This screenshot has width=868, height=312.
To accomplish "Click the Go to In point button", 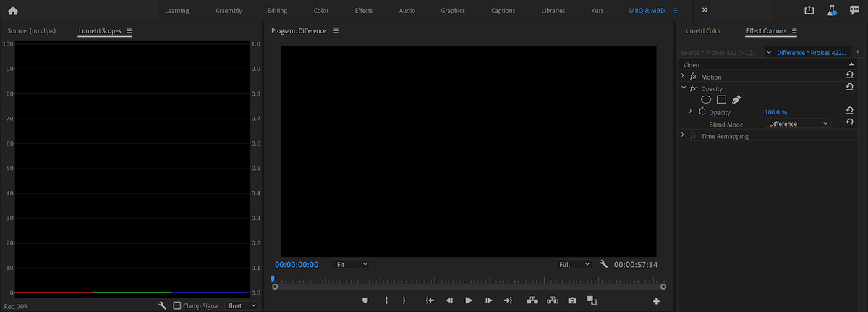I will [x=430, y=300].
